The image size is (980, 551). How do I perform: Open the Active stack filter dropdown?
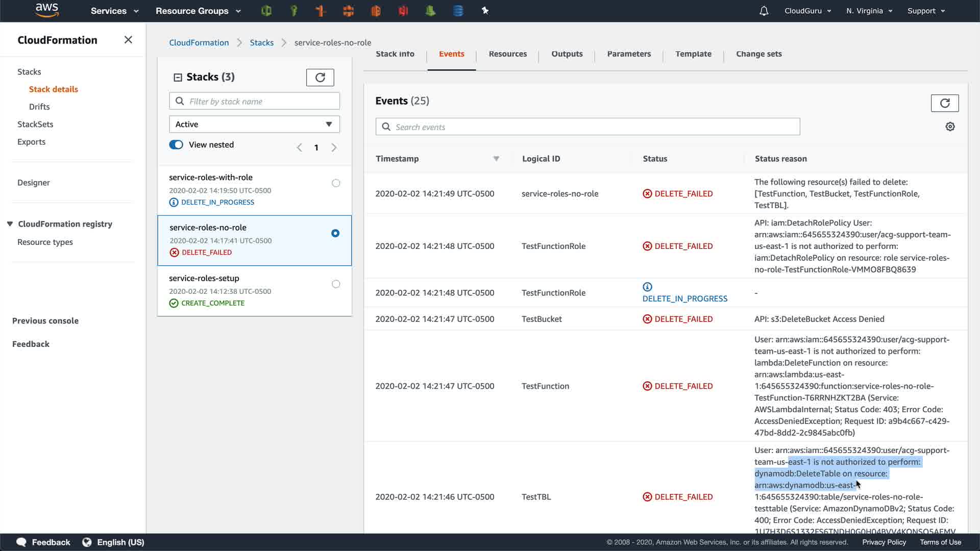pyautogui.click(x=254, y=124)
